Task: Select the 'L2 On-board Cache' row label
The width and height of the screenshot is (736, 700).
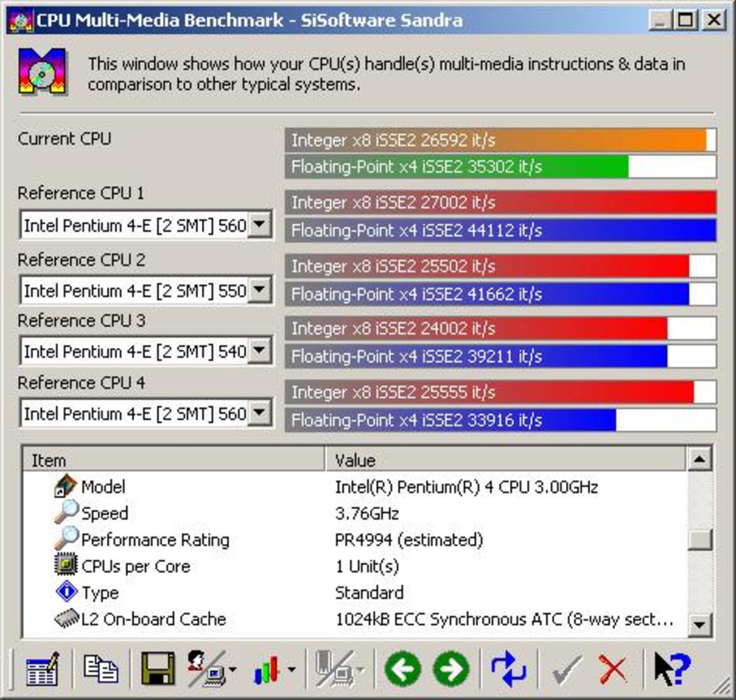Action: pyautogui.click(x=153, y=619)
